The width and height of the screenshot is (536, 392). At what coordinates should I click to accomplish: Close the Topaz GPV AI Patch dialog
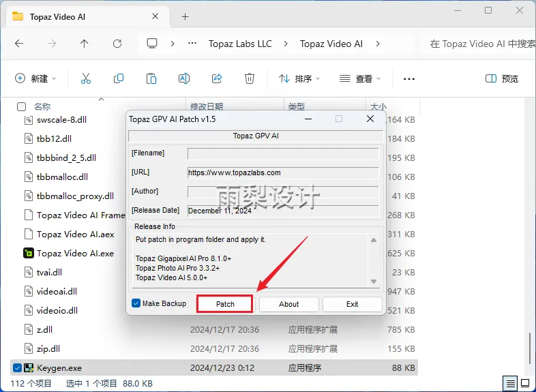pyautogui.click(x=370, y=119)
